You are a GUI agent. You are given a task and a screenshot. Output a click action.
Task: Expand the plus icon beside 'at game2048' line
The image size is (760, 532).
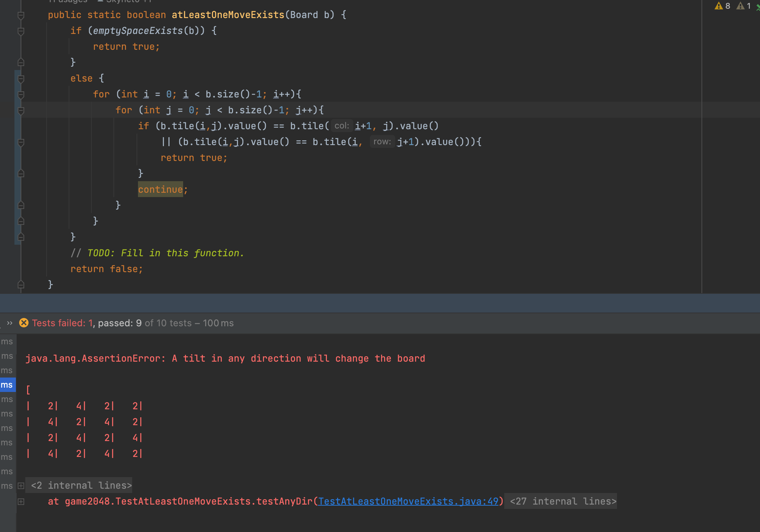coord(21,501)
